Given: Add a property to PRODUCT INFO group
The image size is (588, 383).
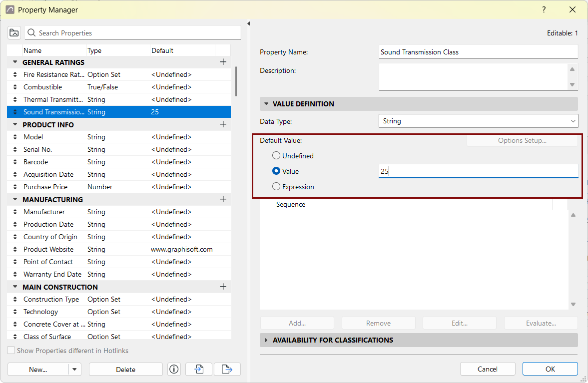Looking at the screenshot, I should pos(223,124).
